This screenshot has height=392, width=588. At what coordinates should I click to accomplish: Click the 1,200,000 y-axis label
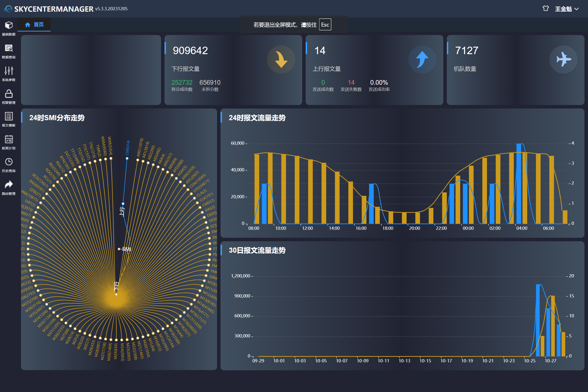241,276
